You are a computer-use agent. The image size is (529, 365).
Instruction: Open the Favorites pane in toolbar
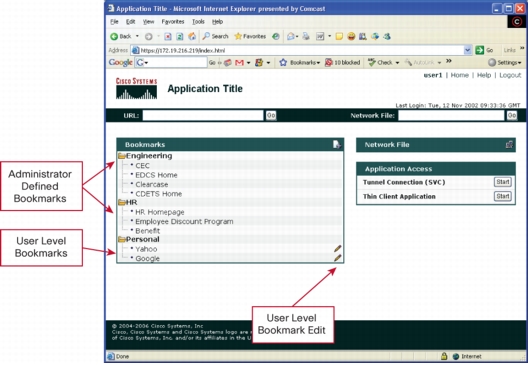250,36
